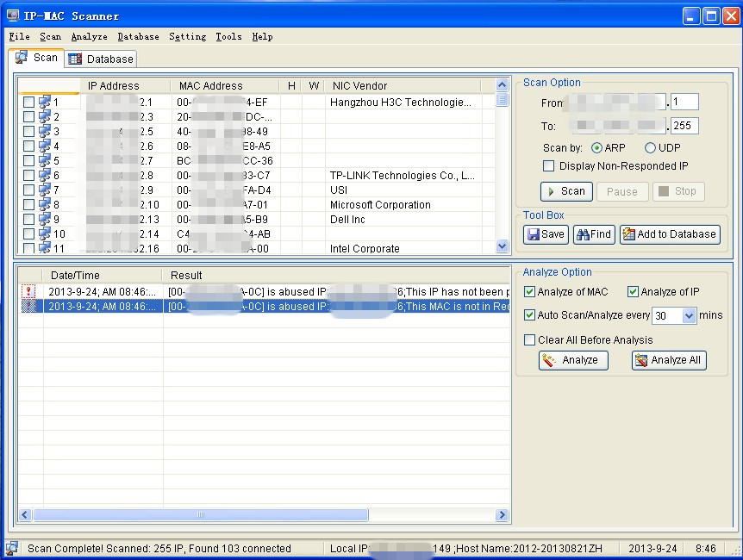Sort by IP Address column header
Image resolution: width=743 pixels, height=560 pixels.
[x=125, y=86]
